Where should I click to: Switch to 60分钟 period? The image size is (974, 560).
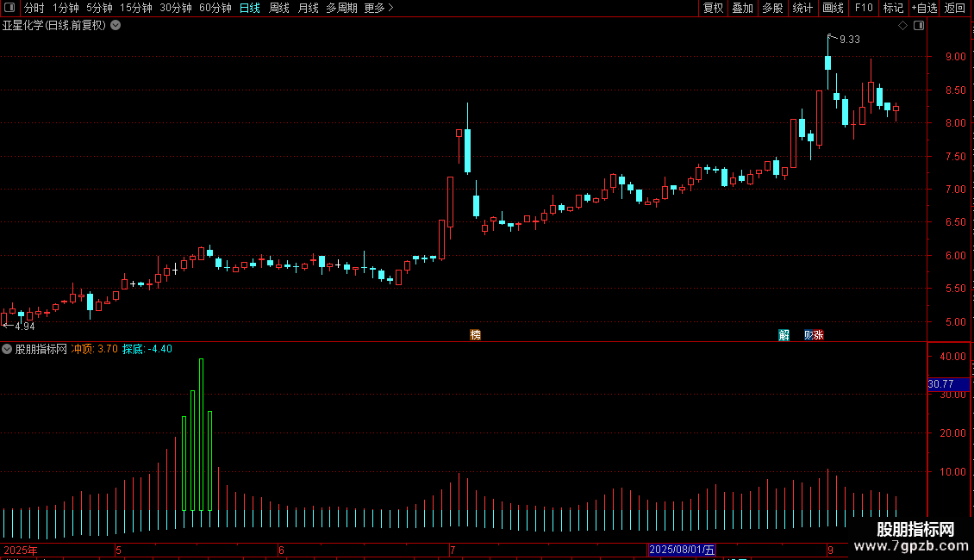tap(215, 8)
